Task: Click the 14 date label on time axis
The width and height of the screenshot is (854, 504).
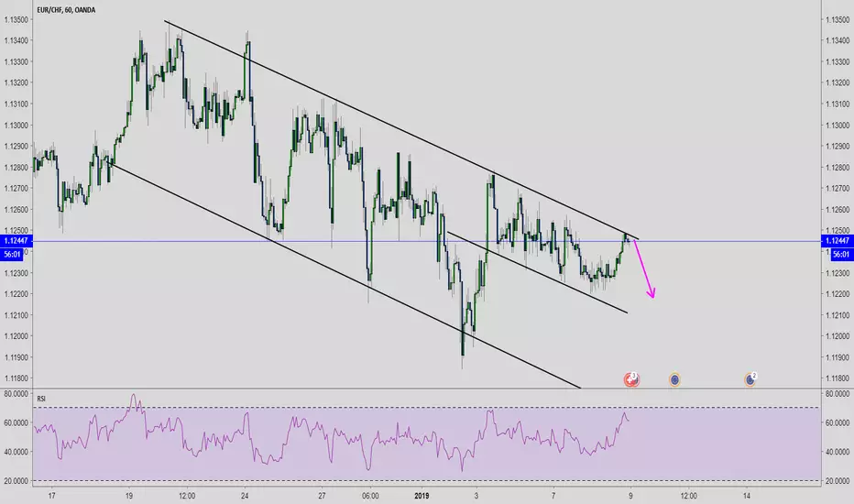Action: pos(747,496)
